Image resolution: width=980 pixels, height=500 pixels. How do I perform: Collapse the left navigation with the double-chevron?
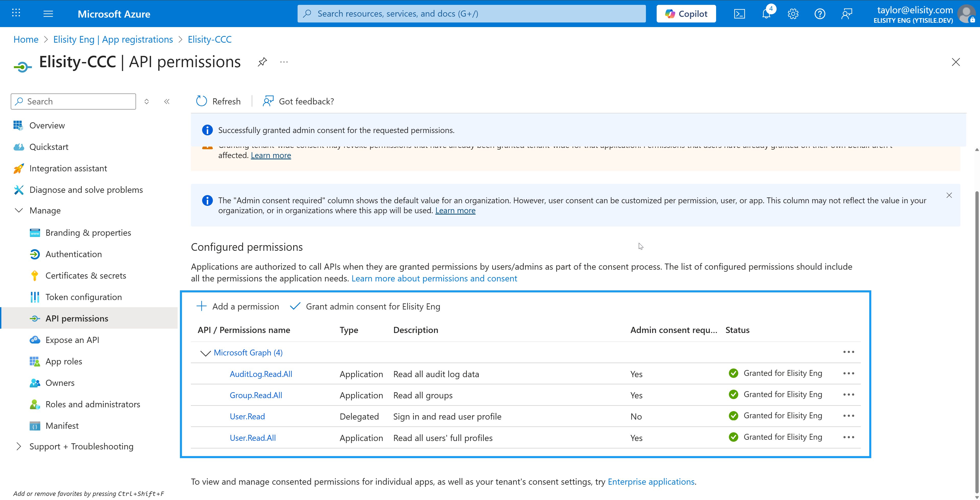pyautogui.click(x=167, y=101)
